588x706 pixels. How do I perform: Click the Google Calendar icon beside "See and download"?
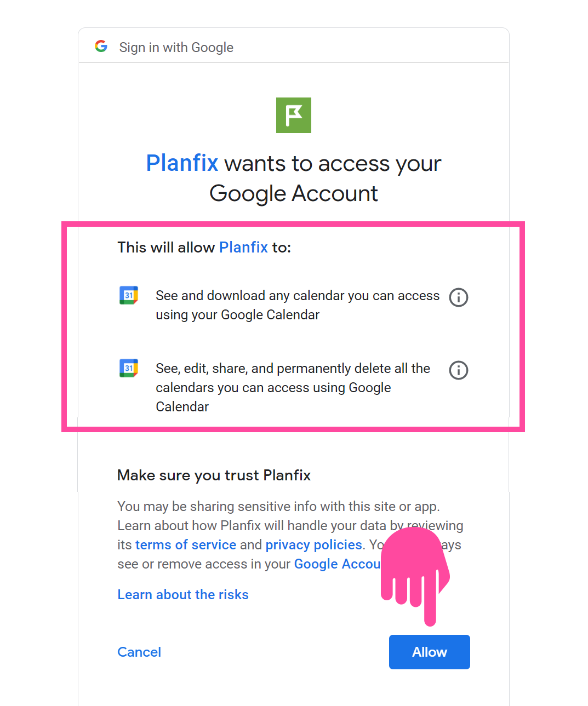(x=129, y=295)
